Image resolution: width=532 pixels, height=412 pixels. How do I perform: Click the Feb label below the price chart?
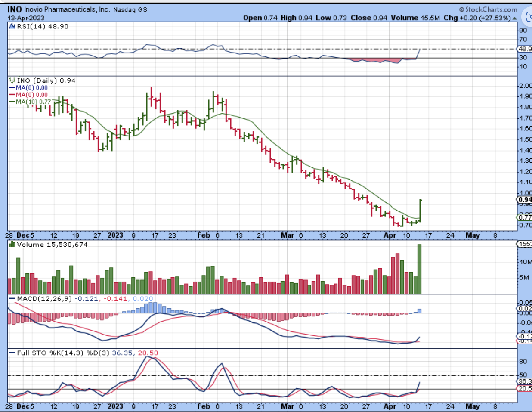(x=204, y=235)
